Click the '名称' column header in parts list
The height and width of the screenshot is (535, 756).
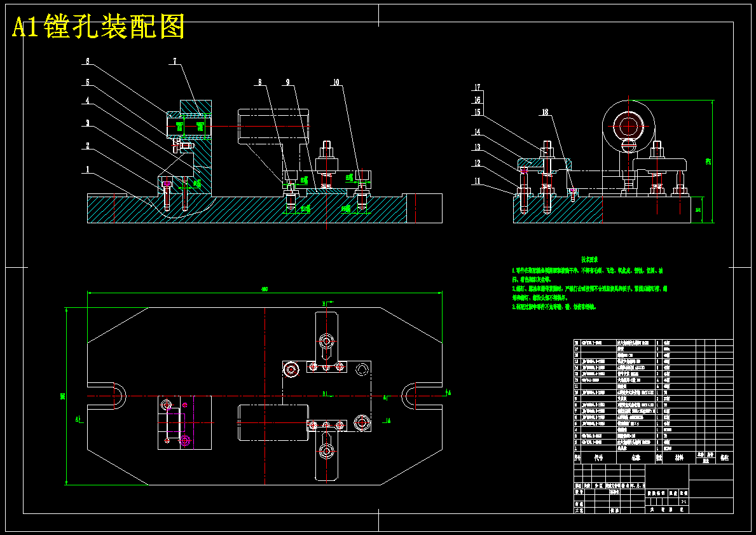[x=635, y=457]
